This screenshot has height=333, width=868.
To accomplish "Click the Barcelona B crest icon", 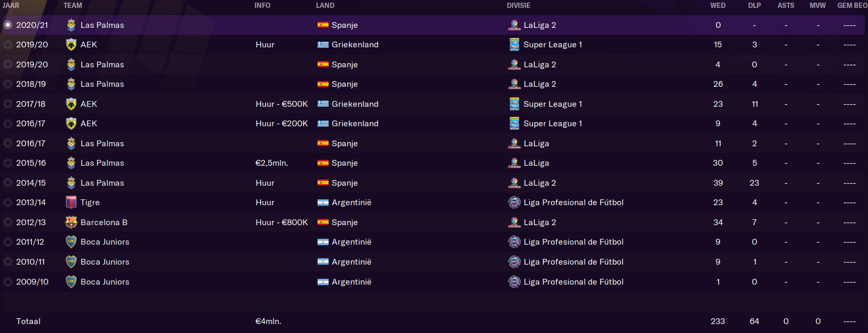I will coord(71,222).
